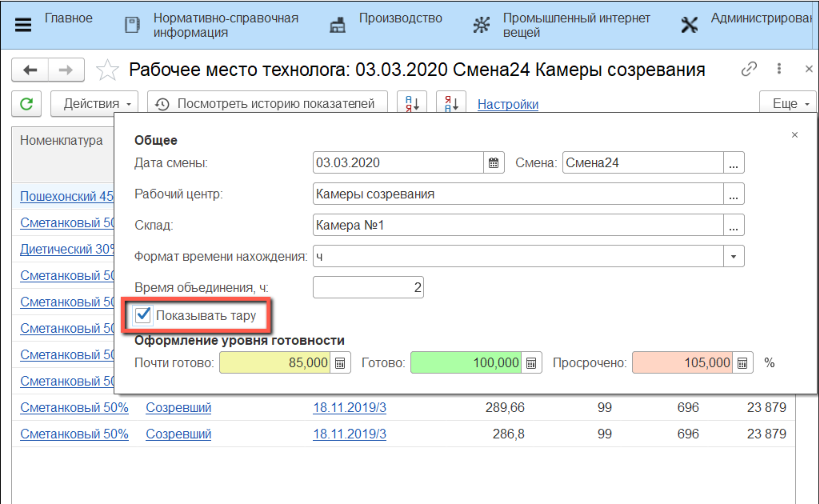The width and height of the screenshot is (819, 504).
Task: Click the back navigation arrow
Action: [x=30, y=70]
